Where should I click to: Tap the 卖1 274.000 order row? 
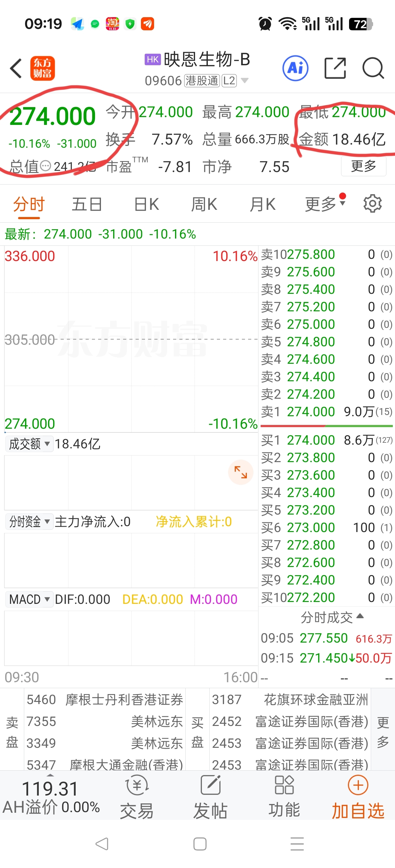[x=326, y=412]
